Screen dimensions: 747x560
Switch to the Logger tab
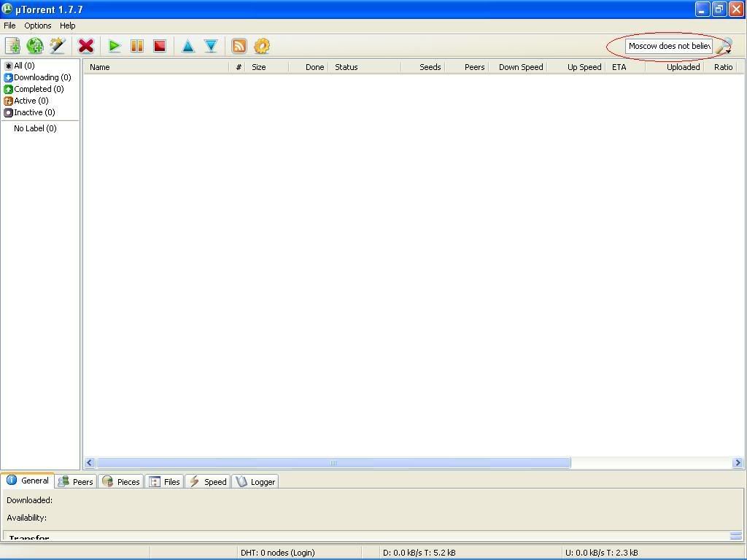point(256,481)
